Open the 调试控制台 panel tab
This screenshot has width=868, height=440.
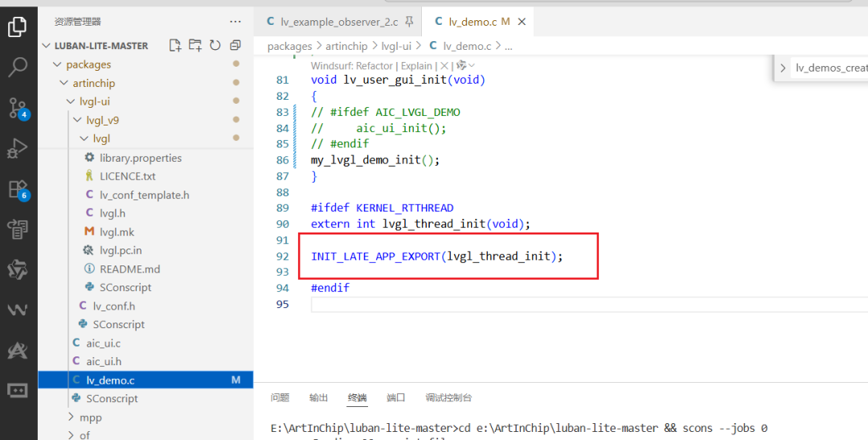(x=448, y=397)
